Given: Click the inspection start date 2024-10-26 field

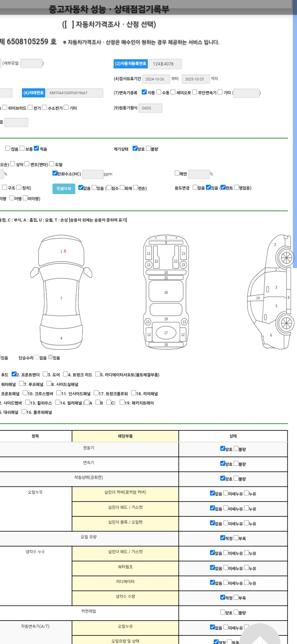Looking at the screenshot, I should pos(156,79).
